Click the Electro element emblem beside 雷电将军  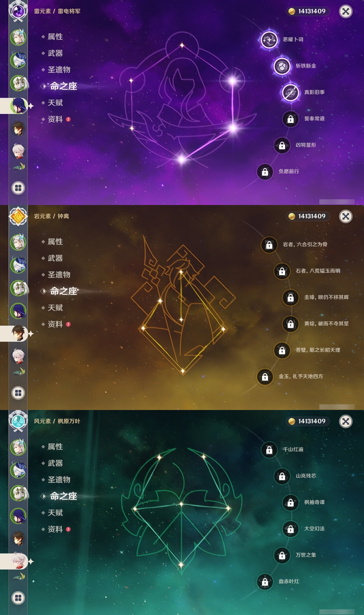[18, 11]
